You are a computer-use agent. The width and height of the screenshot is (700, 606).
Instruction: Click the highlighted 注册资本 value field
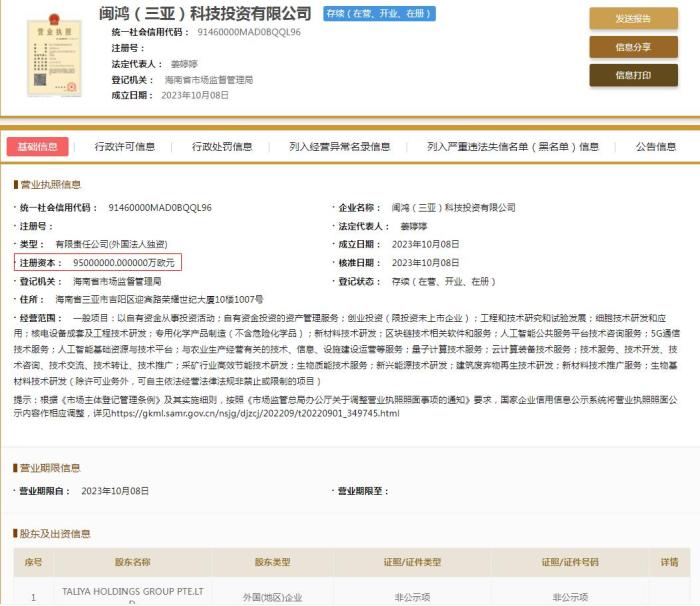coord(98,262)
